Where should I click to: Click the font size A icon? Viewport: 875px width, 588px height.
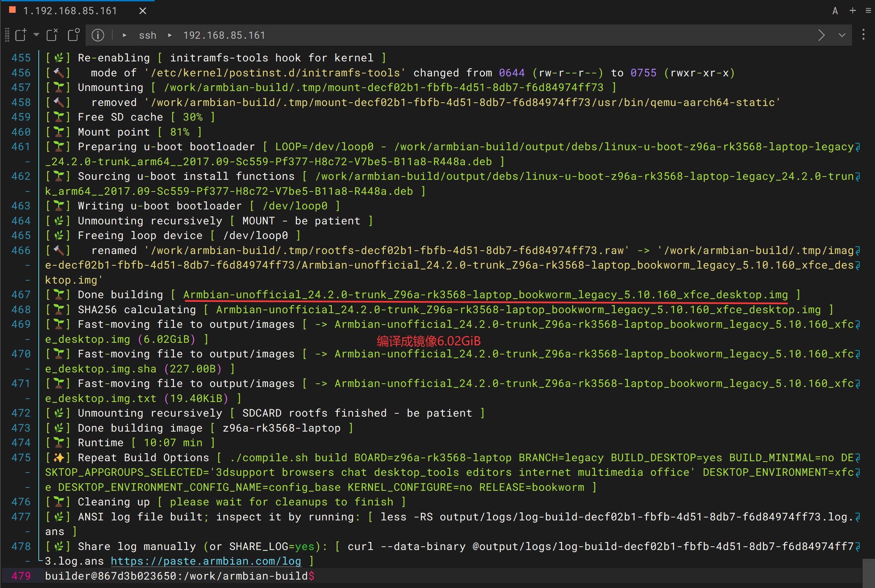pyautogui.click(x=835, y=11)
